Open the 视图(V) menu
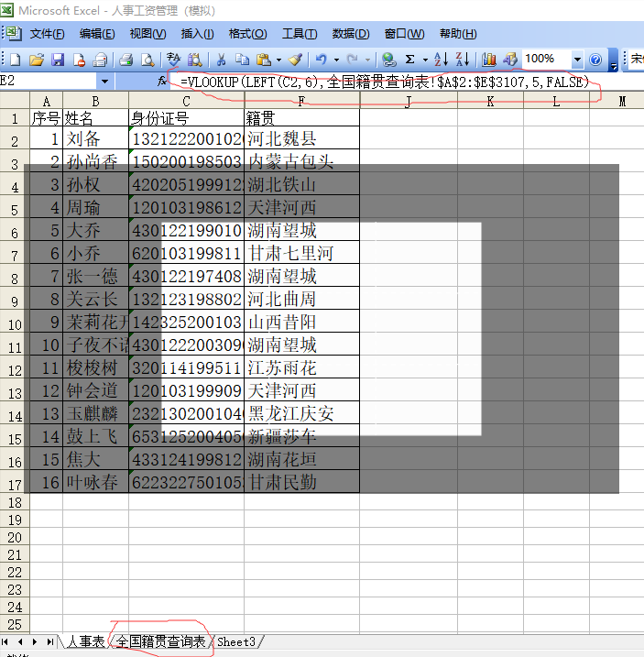This screenshot has height=657, width=644. (147, 34)
